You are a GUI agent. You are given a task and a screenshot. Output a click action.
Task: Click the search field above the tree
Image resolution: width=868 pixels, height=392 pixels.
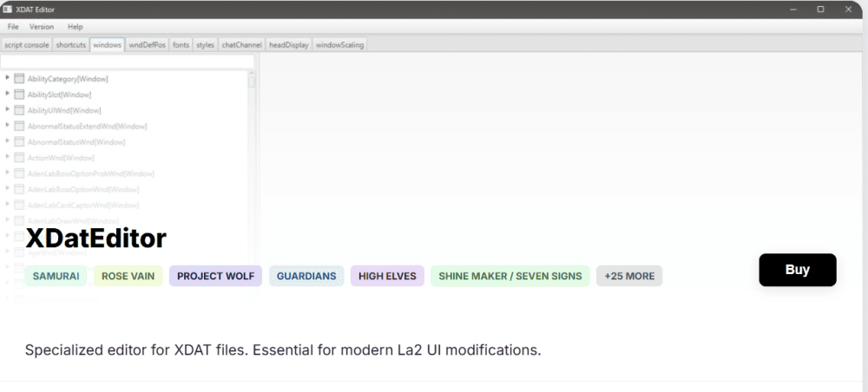pos(127,62)
